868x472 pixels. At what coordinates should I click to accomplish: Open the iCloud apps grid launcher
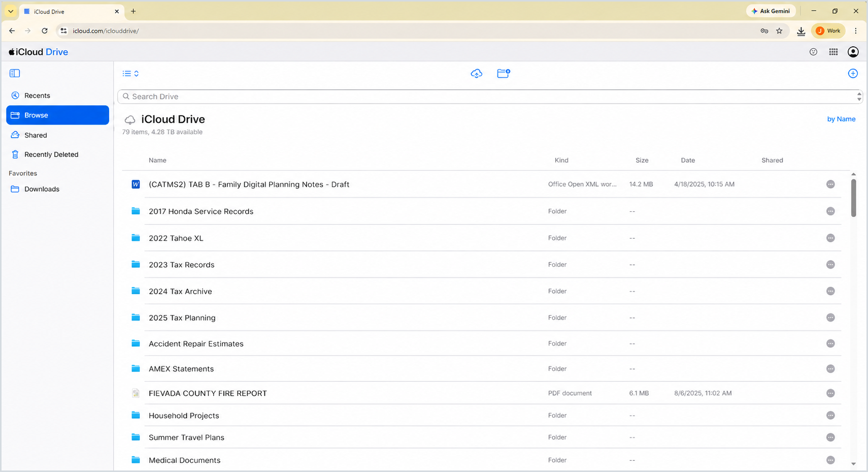click(833, 52)
